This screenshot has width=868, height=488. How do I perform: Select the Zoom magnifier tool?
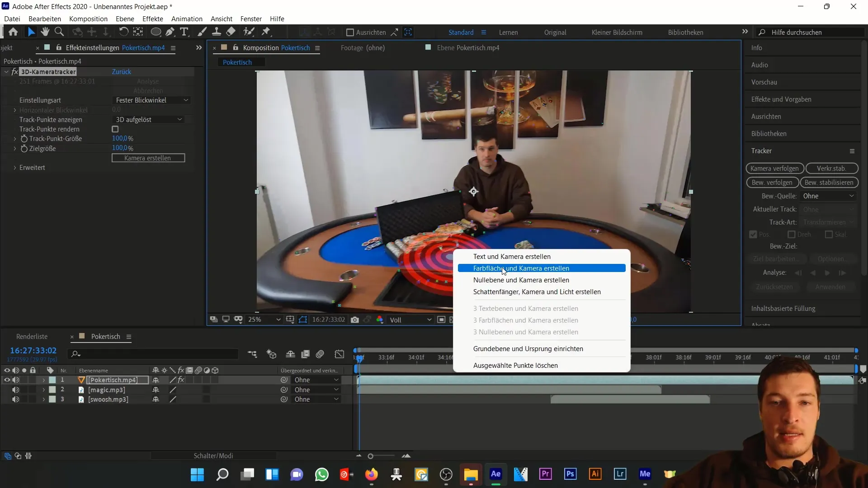coord(59,32)
